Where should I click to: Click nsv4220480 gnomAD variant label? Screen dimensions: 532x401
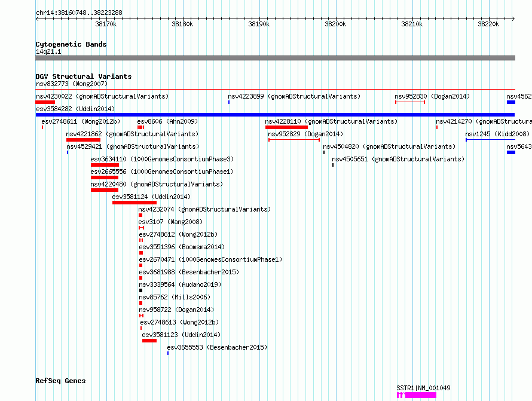pyautogui.click(x=157, y=184)
